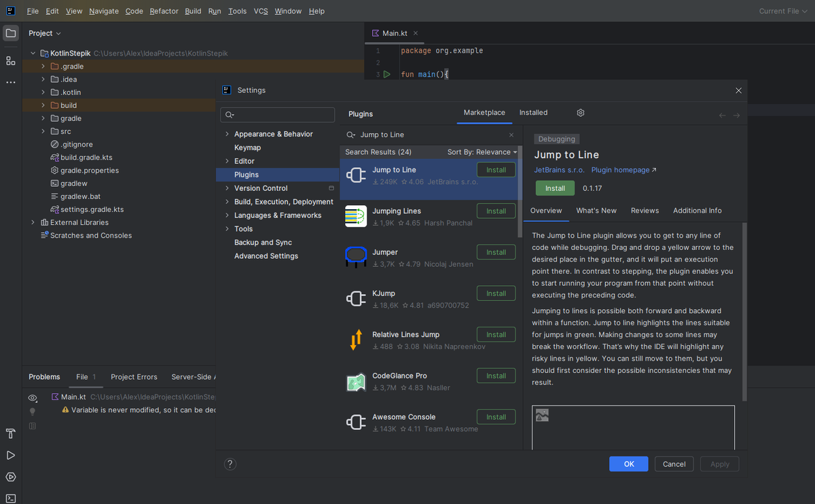
Task: Click the green Install button in plugin details
Action: coord(555,188)
